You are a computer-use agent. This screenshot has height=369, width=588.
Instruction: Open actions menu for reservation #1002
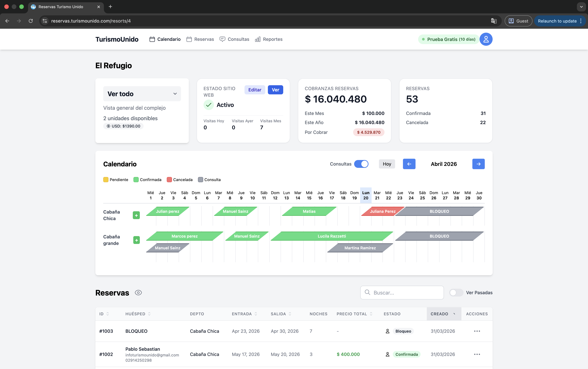(477, 354)
